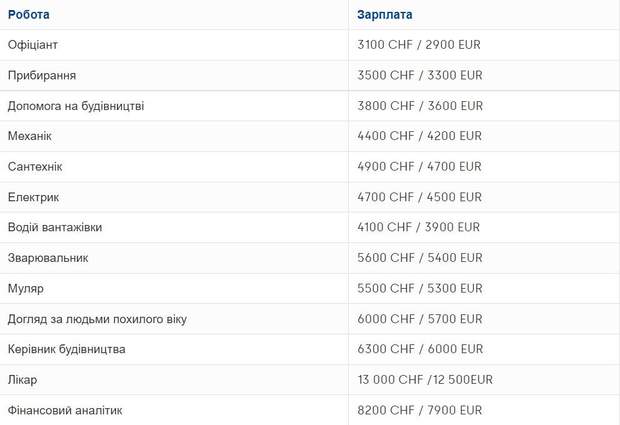Click the Водій вантажівки cell

(x=55, y=227)
